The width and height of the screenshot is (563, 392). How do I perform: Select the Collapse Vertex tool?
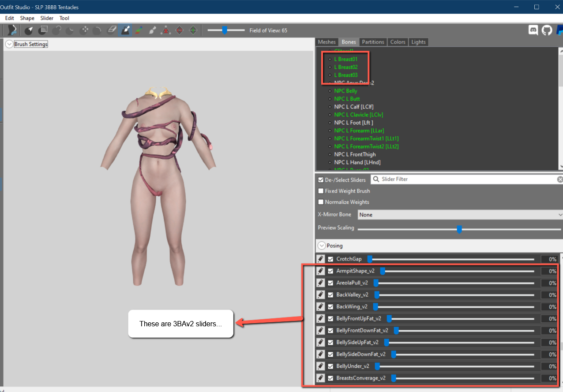pyautogui.click(x=165, y=30)
